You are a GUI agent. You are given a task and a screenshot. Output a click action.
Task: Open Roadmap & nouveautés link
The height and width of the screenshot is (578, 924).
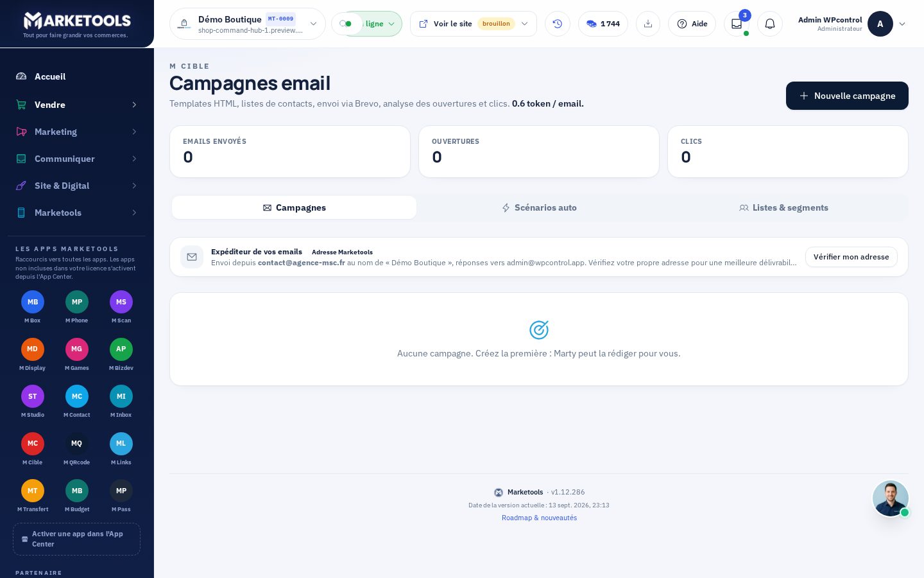(539, 518)
